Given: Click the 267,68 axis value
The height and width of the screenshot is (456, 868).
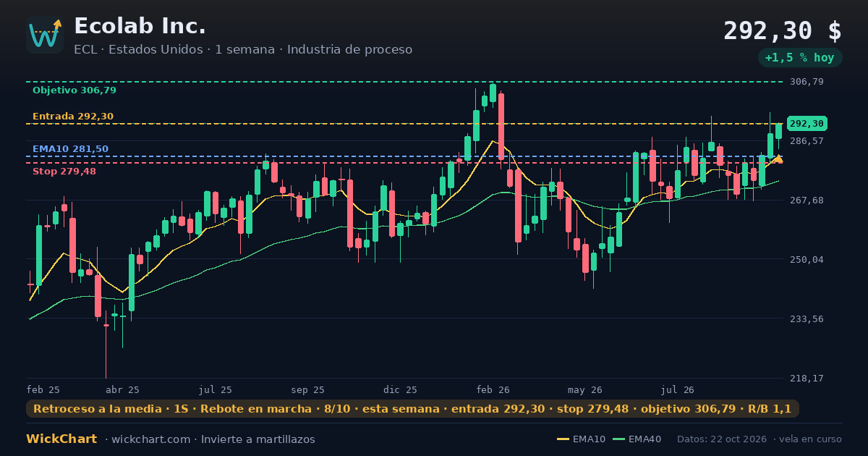Looking at the screenshot, I should (x=807, y=200).
